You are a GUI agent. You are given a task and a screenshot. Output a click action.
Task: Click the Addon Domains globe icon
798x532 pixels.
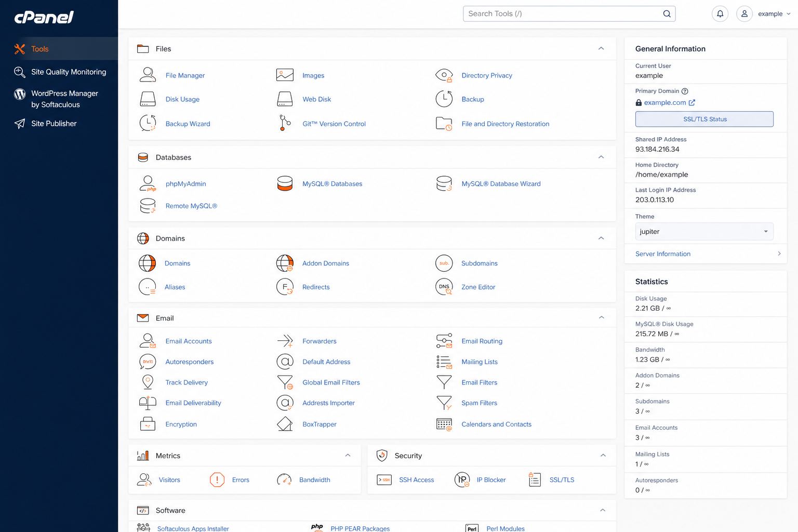(285, 263)
